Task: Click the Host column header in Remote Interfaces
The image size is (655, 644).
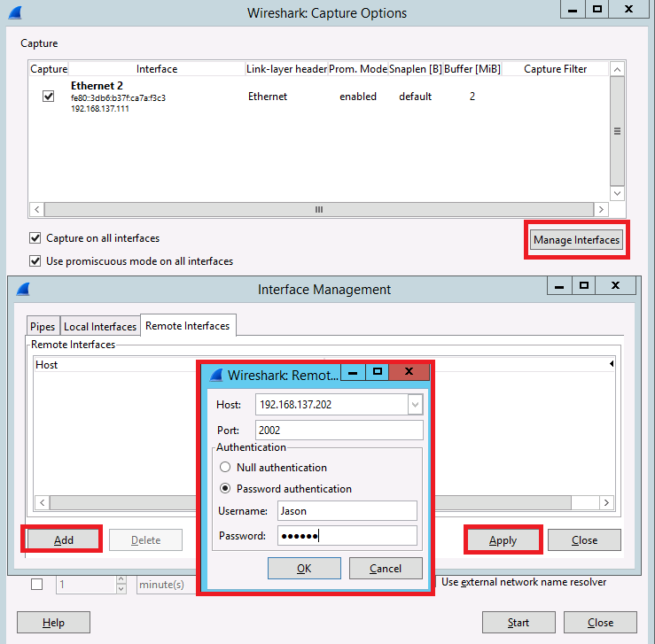Action: (x=47, y=365)
